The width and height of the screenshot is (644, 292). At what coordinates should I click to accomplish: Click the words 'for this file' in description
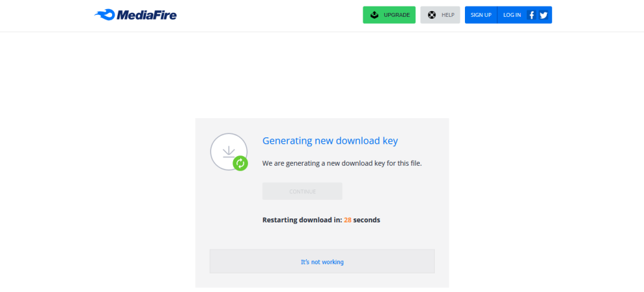(403, 163)
